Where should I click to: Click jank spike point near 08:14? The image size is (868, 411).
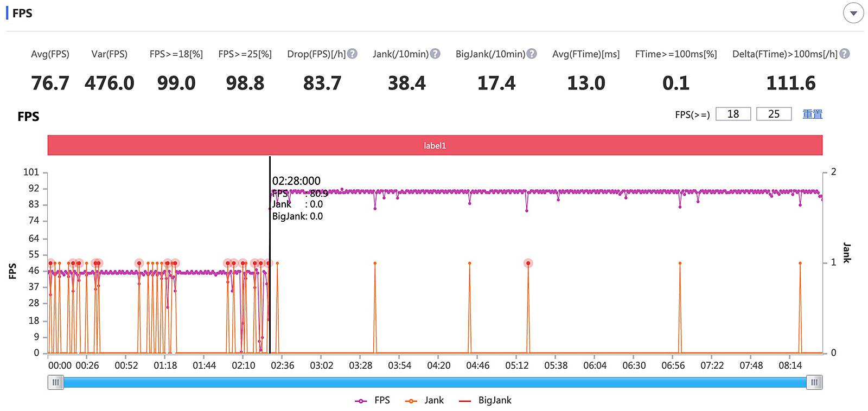(x=800, y=264)
